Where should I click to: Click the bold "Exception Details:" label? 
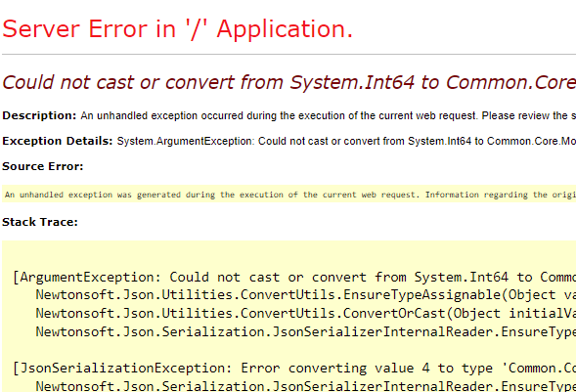pyautogui.click(x=58, y=141)
